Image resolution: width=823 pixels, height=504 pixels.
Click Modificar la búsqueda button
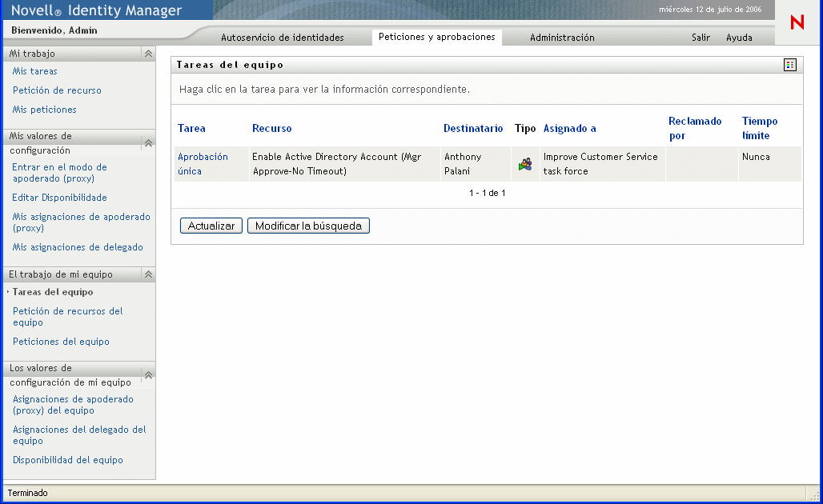(x=309, y=226)
